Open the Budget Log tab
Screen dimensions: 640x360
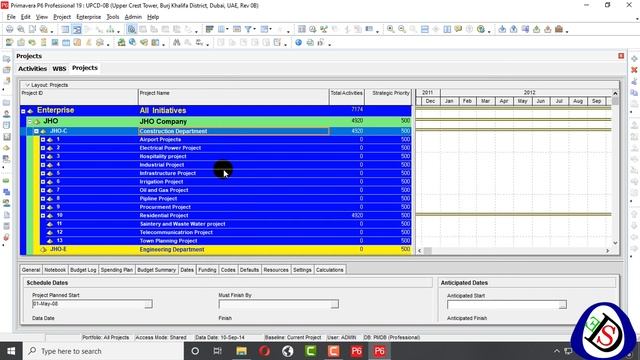[x=83, y=270]
